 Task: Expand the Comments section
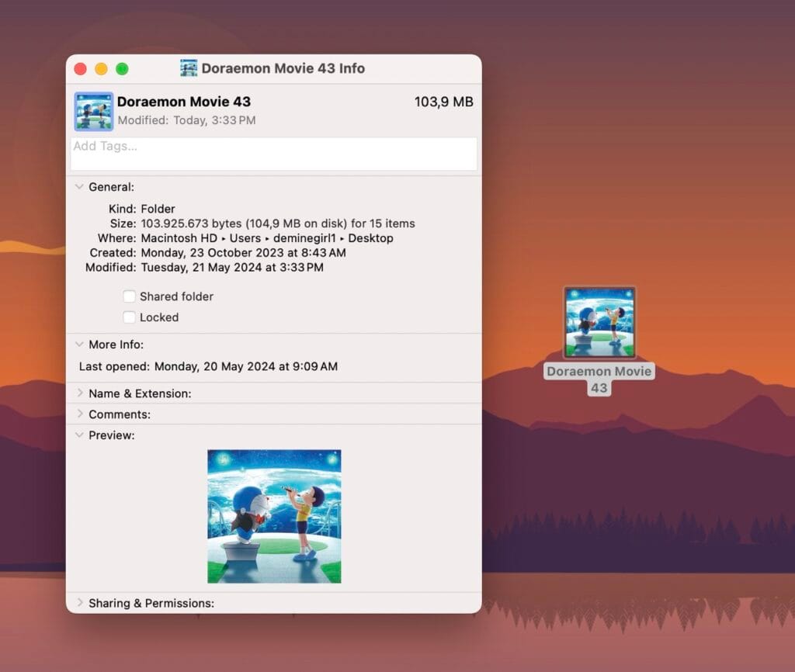point(80,414)
